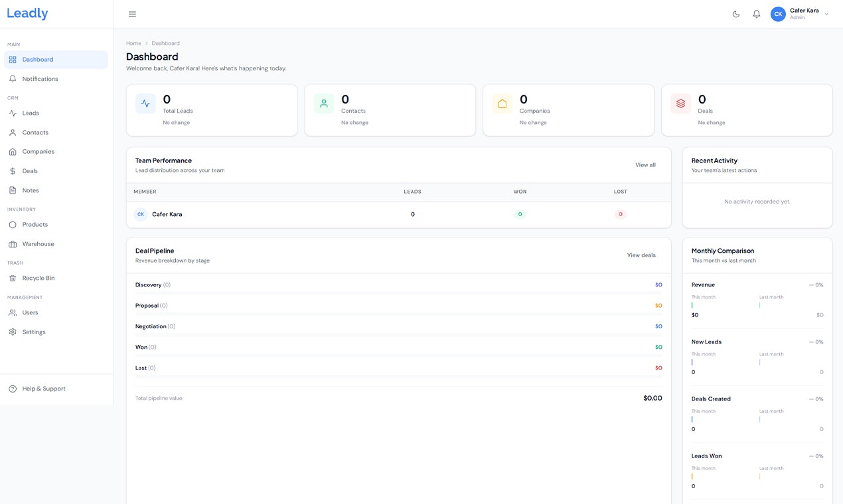Image resolution: width=843 pixels, height=504 pixels.
Task: Click the Users people icon in sidebar
Action: pos(13,313)
